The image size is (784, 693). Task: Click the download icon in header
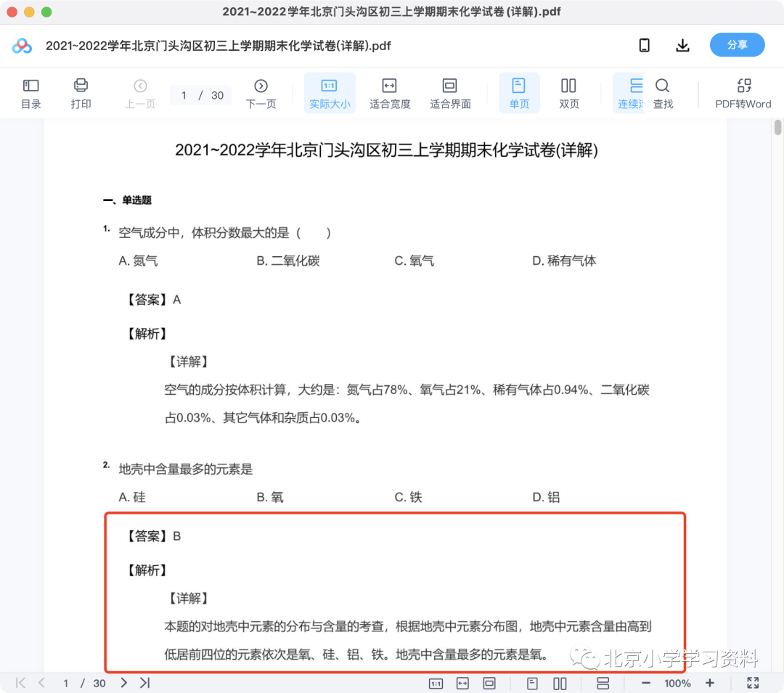click(x=682, y=46)
